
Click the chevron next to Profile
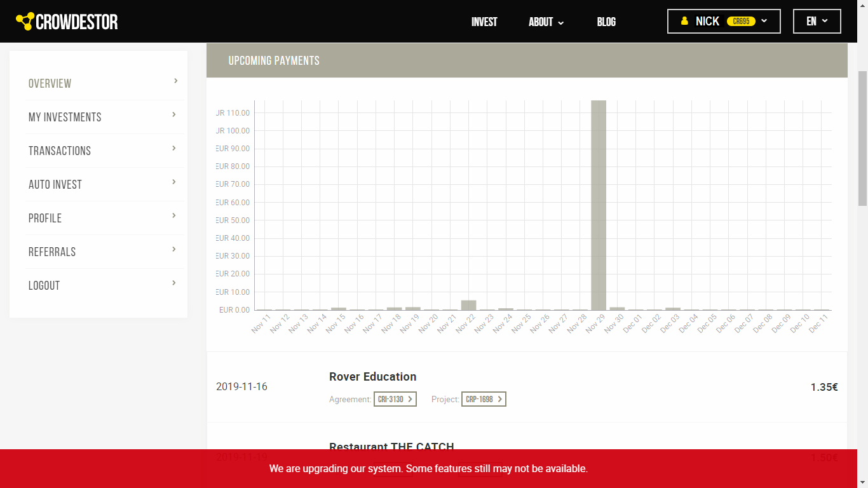[x=174, y=215]
